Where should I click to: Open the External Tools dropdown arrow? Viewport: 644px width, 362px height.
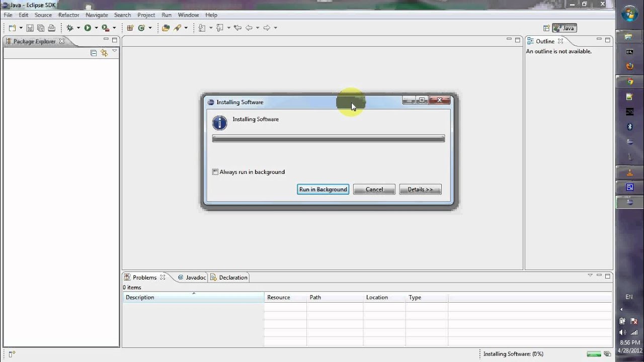pos(114,28)
